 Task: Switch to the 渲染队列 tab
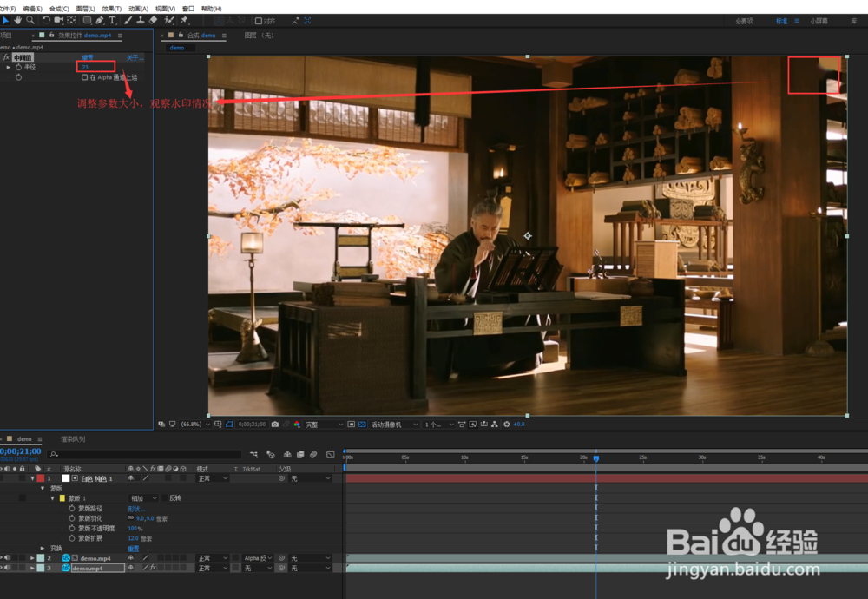coord(73,439)
